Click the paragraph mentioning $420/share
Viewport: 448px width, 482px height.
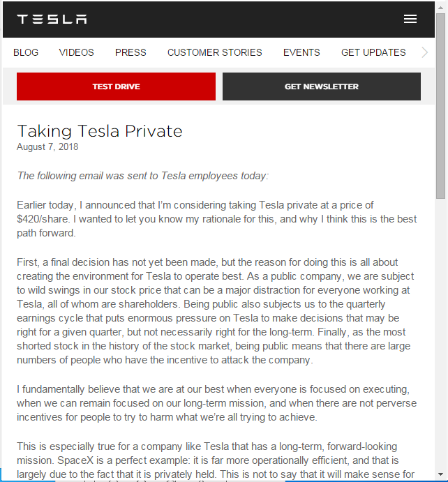[x=217, y=219]
